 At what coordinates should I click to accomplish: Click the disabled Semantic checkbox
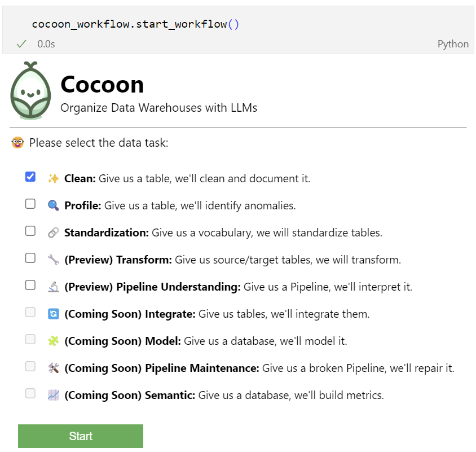point(30,393)
